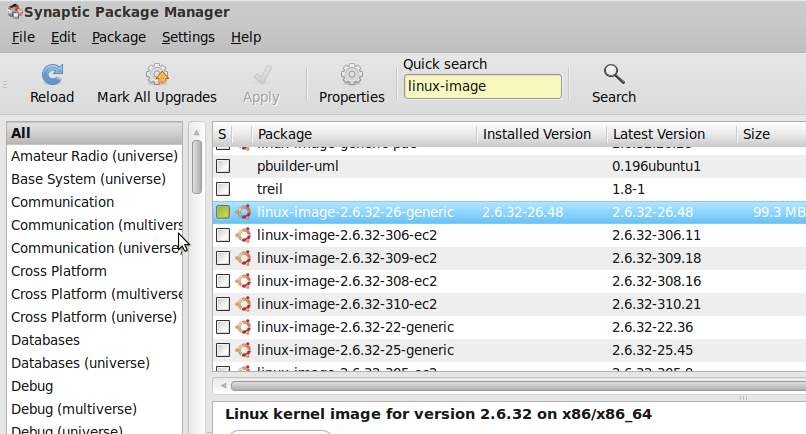Open the Settings menu

click(x=188, y=37)
